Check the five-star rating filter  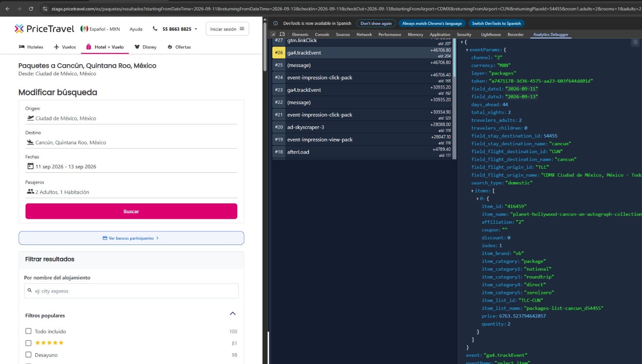click(x=28, y=343)
